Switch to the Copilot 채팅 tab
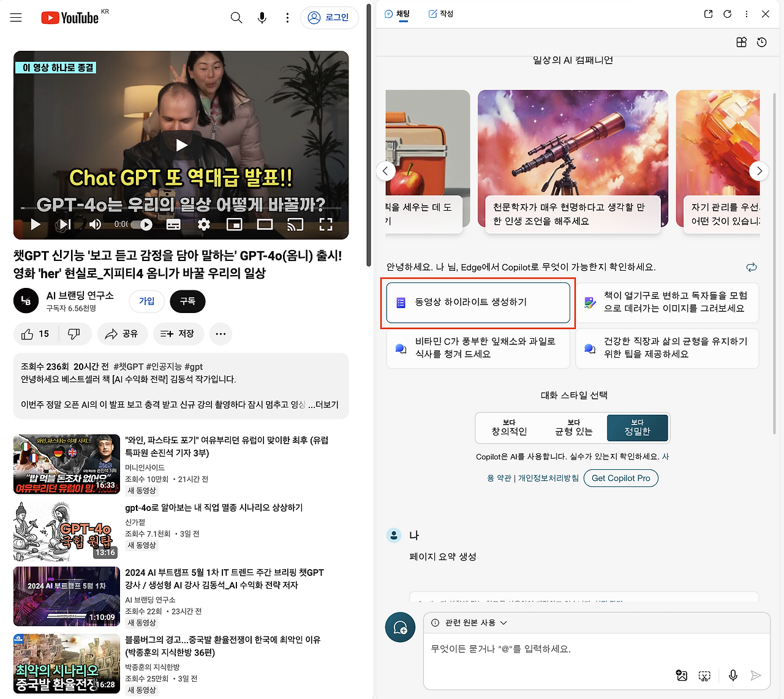This screenshot has height=699, width=784. (x=398, y=14)
